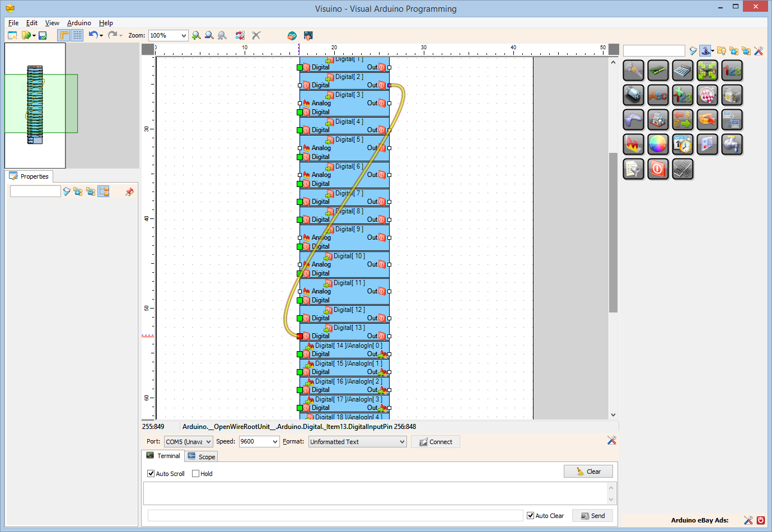Toggle the rulers display button

tap(64, 35)
